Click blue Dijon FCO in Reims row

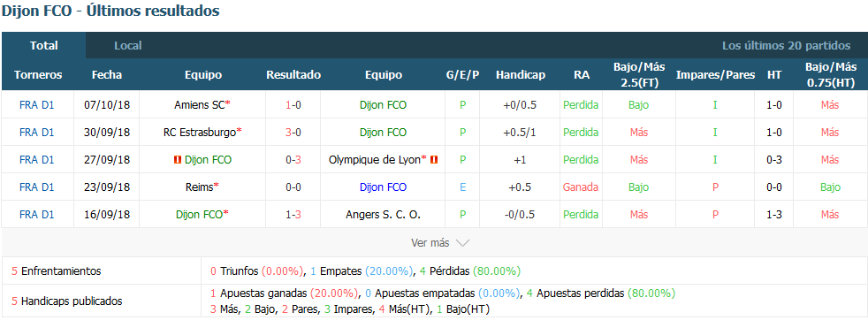[x=383, y=187]
